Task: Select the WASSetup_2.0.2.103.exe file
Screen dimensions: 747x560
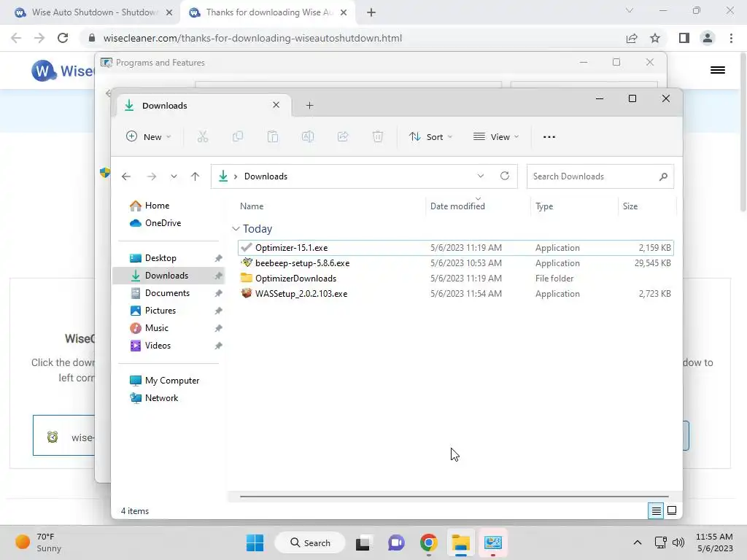Action: 455,293
